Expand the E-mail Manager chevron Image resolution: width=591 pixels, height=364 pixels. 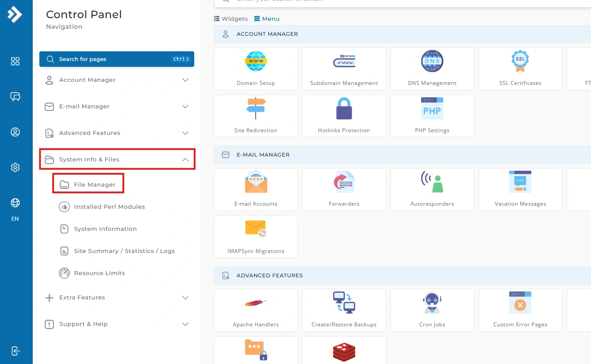coord(185,107)
